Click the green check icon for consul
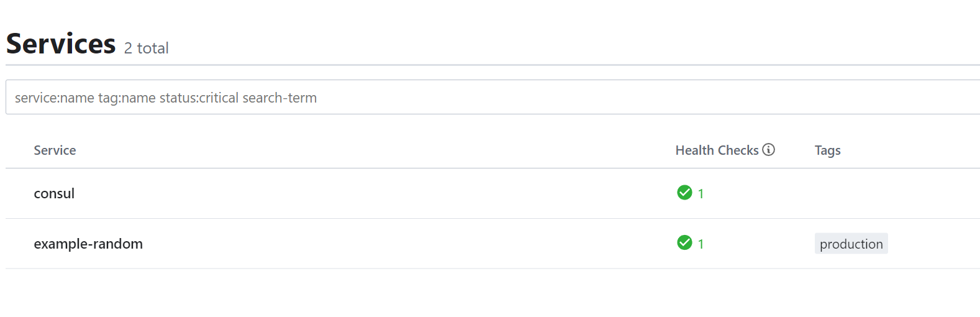980x317 pixels. 684,193
